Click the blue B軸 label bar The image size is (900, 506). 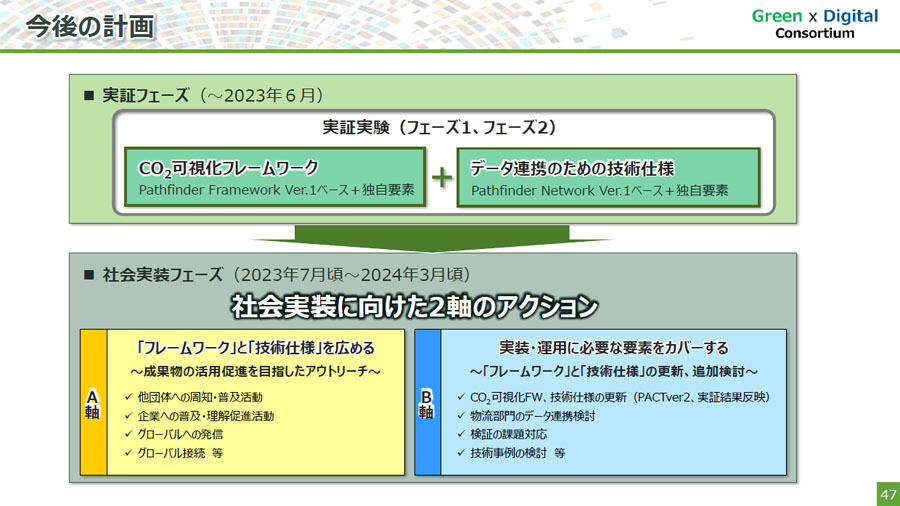click(428, 403)
